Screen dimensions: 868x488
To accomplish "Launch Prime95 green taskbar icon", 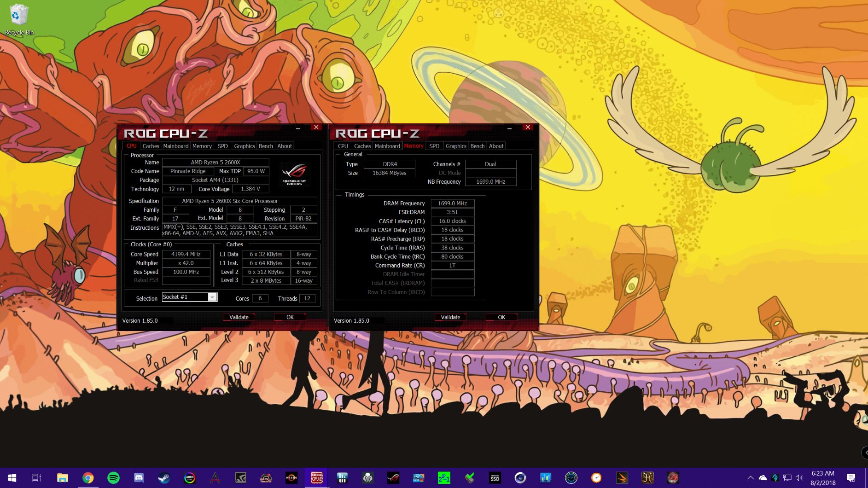I will point(444,478).
